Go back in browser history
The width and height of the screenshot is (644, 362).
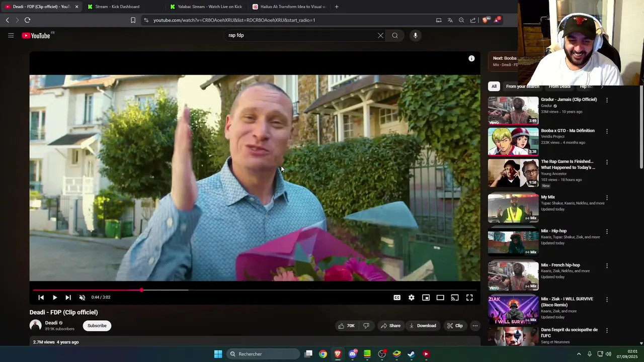click(x=7, y=20)
